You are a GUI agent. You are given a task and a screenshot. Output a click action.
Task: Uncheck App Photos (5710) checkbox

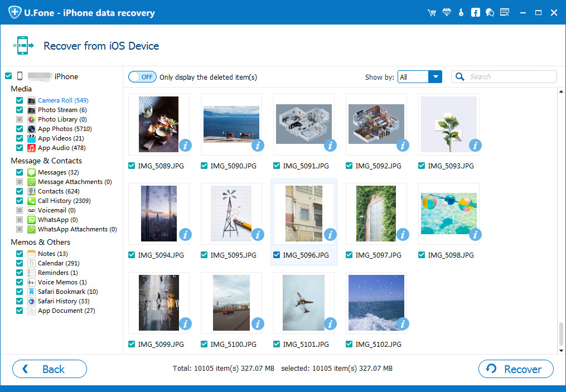pyautogui.click(x=20, y=128)
